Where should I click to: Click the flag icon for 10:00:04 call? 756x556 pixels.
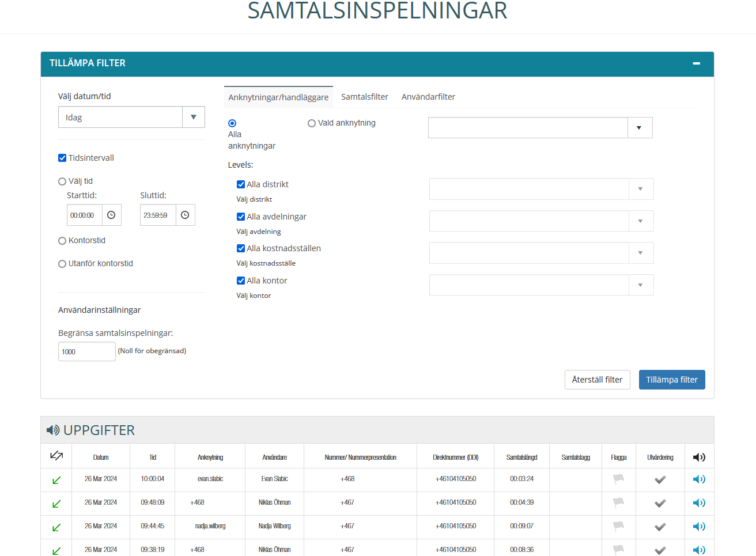pos(618,479)
